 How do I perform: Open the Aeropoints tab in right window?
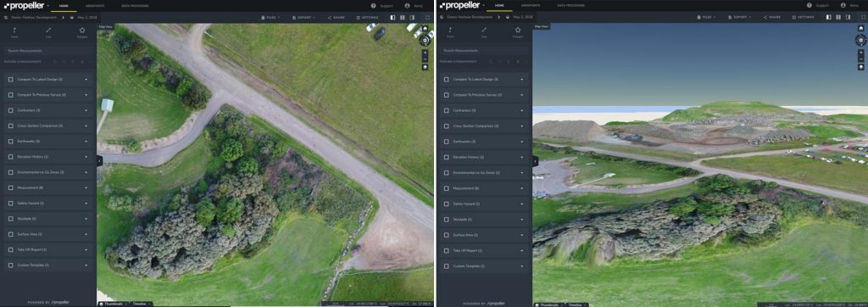(x=530, y=6)
